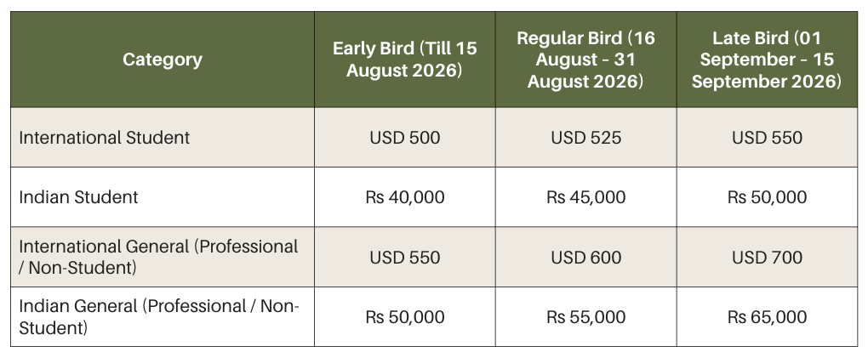The image size is (868, 352).
Task: Click the Indian General Early Bird price
Action: click(405, 316)
